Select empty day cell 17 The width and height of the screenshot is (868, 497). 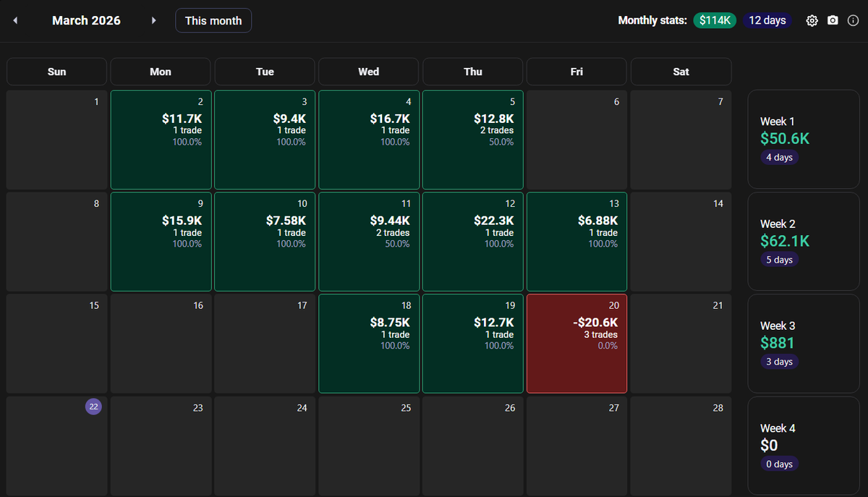click(x=265, y=344)
